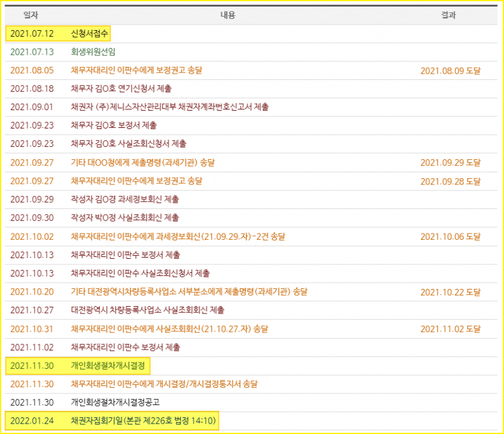Select the 개인회생절차개시결정 entry

108,366
